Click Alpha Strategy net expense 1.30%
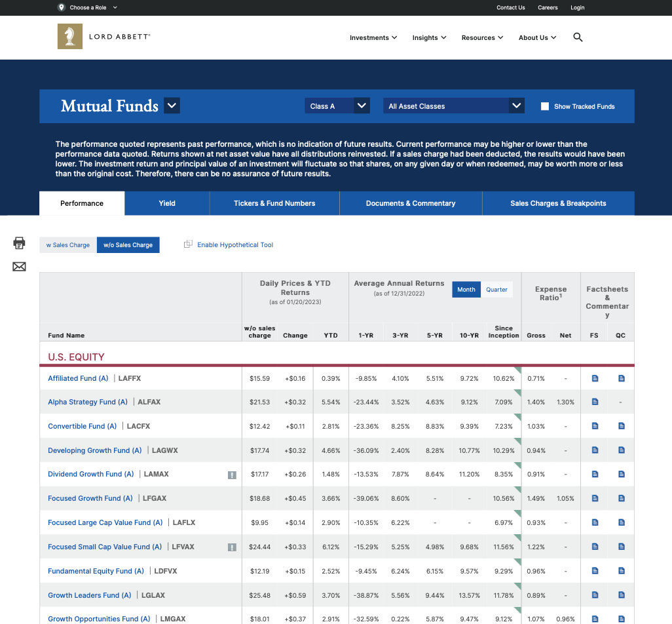Viewport: 672px width, 624px height. coord(565,402)
